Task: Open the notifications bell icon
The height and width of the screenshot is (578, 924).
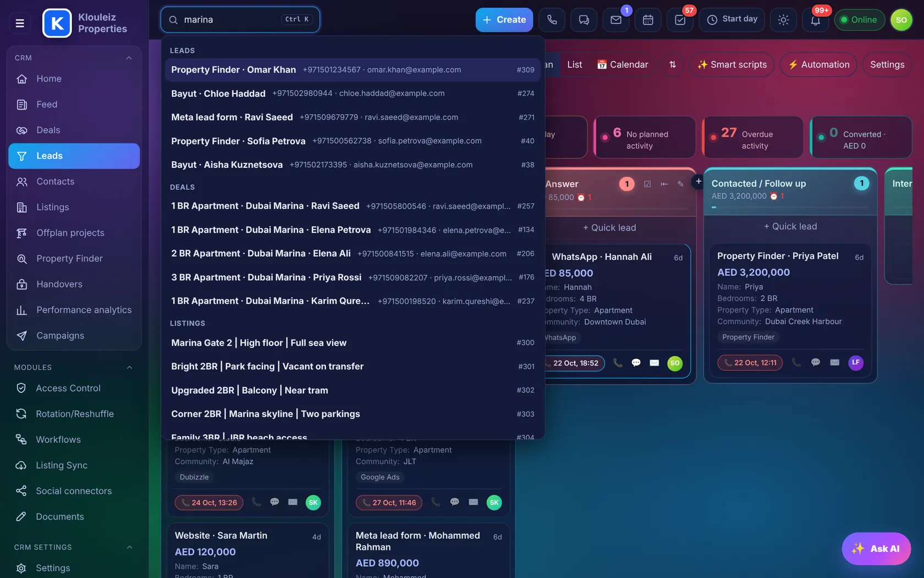Action: [815, 20]
